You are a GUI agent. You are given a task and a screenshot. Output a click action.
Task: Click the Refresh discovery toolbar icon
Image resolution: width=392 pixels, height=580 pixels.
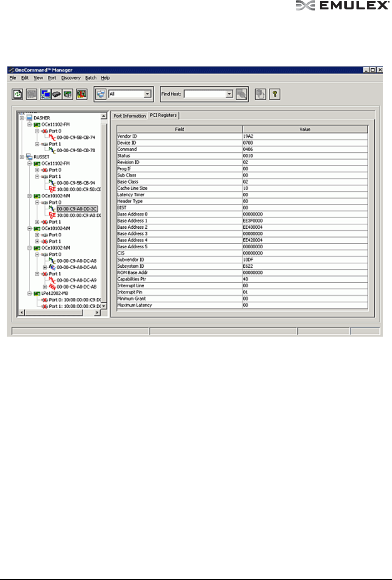click(17, 94)
